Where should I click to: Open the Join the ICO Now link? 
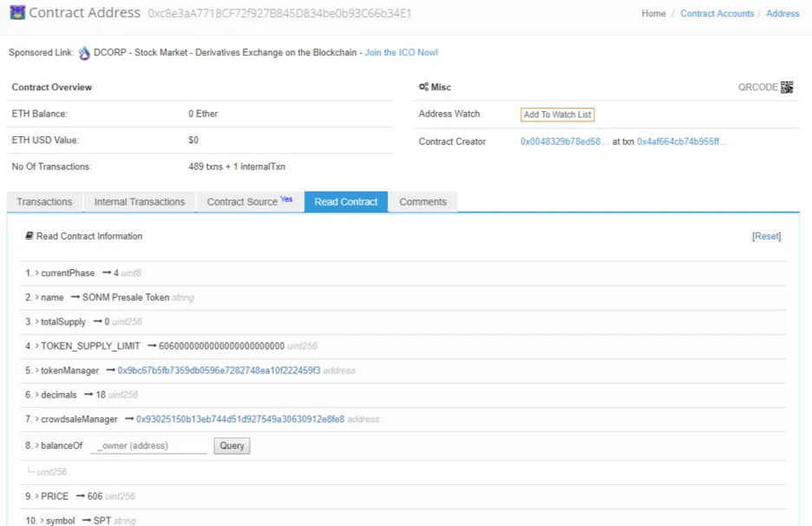click(x=402, y=52)
